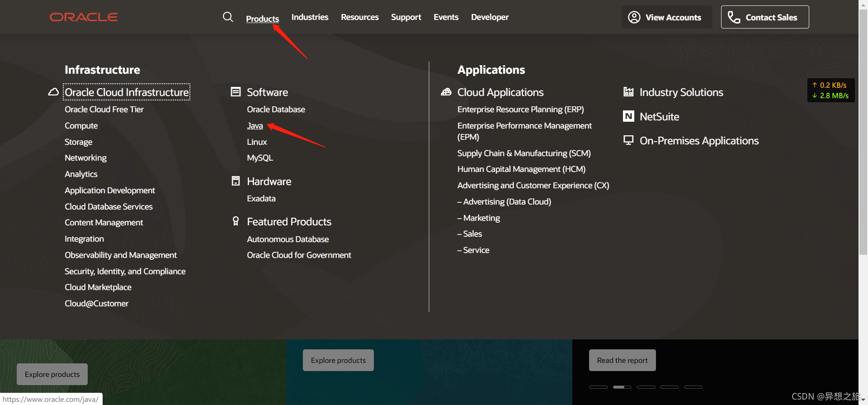
Task: Open the Integration link
Action: click(x=84, y=239)
